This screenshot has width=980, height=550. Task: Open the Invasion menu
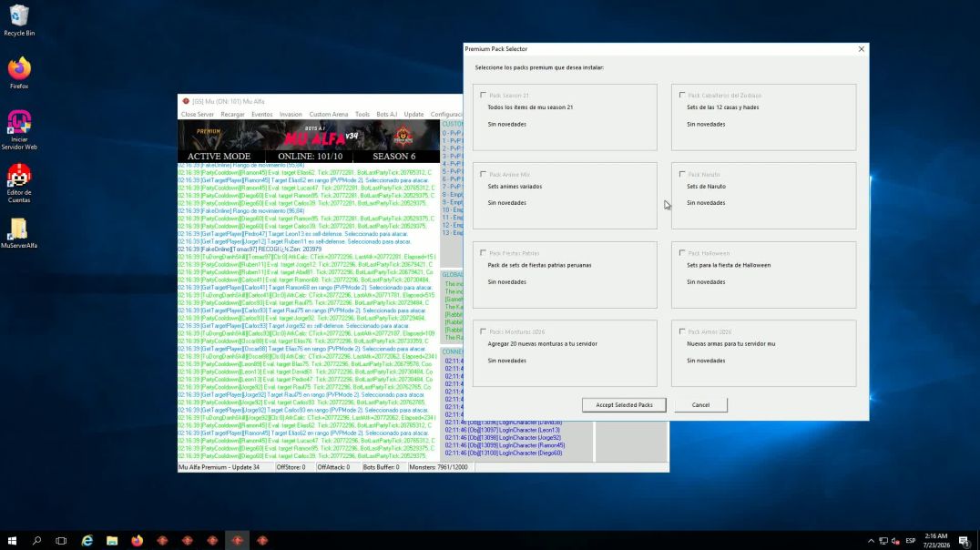pyautogui.click(x=291, y=115)
